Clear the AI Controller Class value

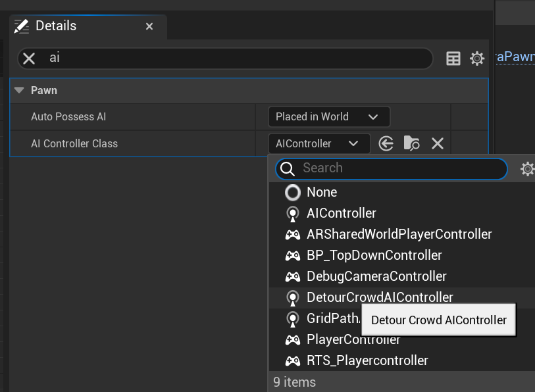[x=438, y=143]
